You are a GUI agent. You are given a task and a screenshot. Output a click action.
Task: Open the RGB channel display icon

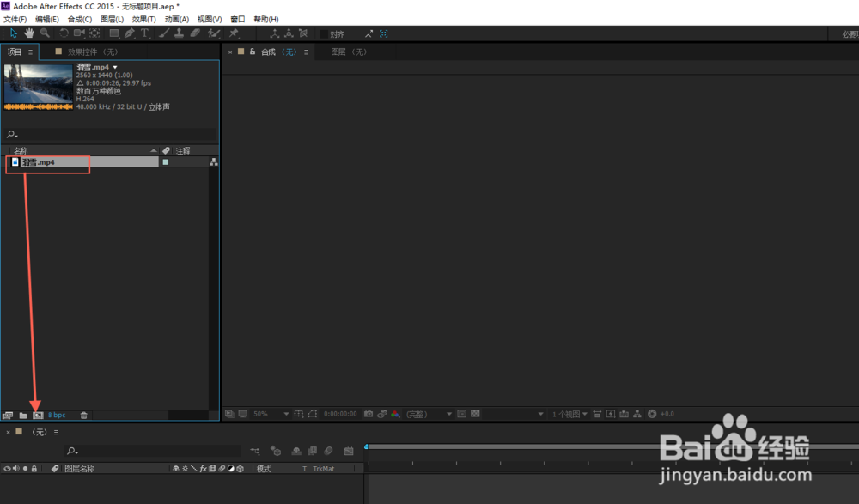point(395,414)
